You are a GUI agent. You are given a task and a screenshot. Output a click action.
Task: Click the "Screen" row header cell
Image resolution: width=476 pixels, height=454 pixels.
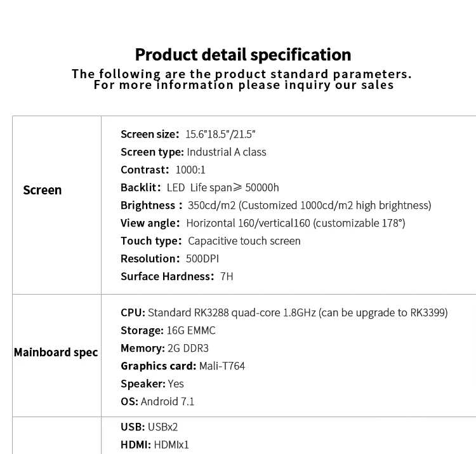[43, 190]
